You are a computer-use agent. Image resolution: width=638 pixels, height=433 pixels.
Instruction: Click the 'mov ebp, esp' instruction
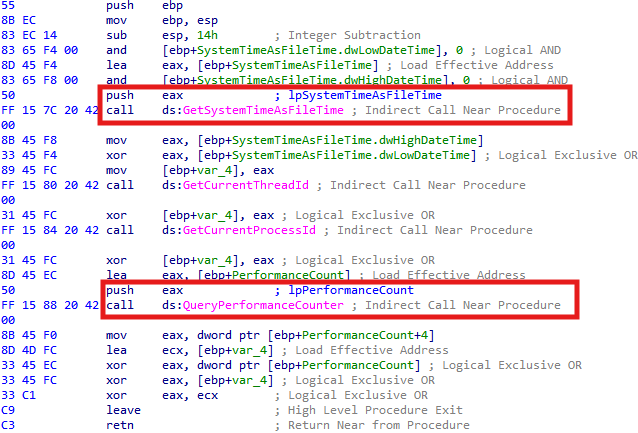pos(162,20)
